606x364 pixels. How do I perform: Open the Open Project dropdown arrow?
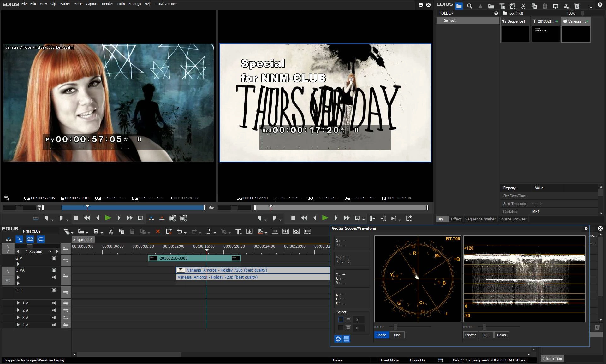[87, 232]
